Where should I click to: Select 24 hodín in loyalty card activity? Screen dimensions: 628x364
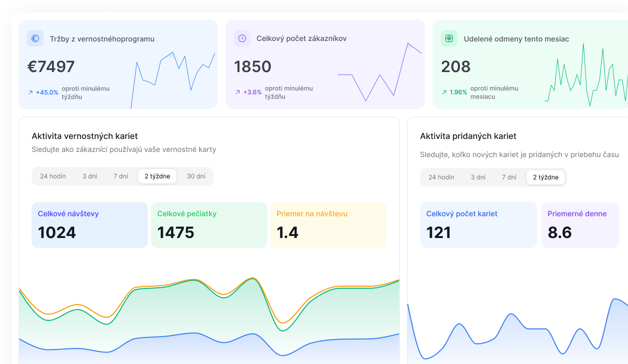(53, 176)
